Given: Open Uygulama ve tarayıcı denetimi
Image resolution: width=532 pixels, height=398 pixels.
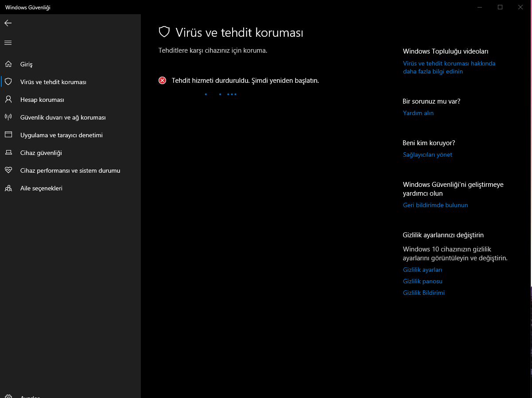Looking at the screenshot, I should tap(70, 135).
